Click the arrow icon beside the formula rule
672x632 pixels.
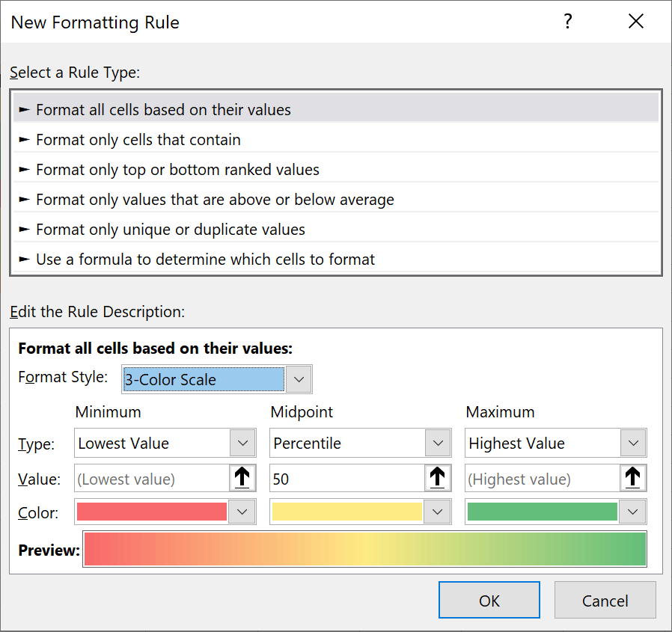click(x=23, y=259)
